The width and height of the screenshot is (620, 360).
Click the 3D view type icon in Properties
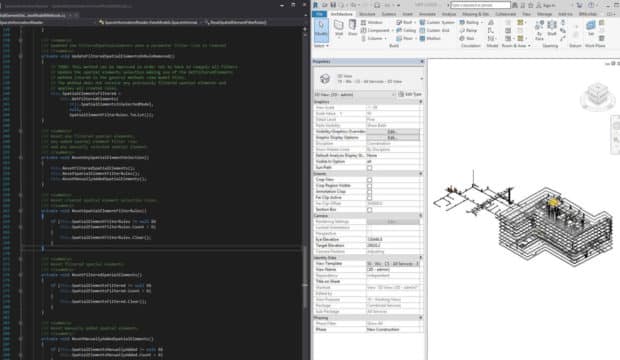point(325,79)
